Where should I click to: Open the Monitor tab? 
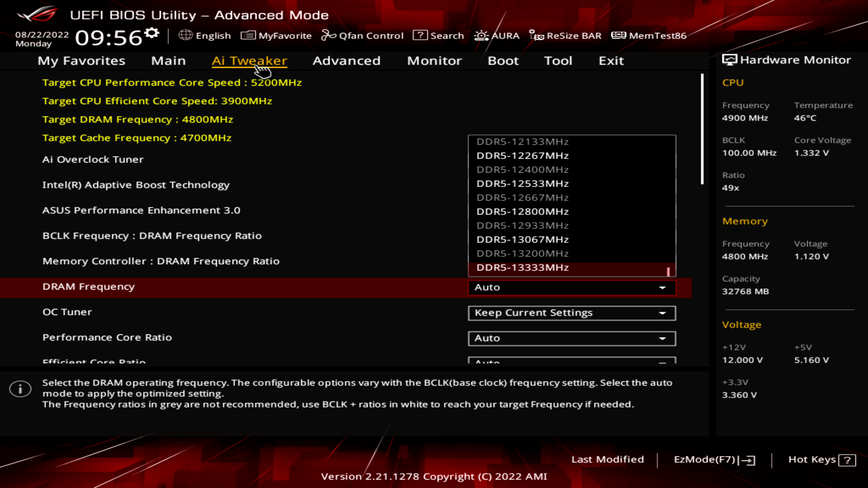coord(434,61)
